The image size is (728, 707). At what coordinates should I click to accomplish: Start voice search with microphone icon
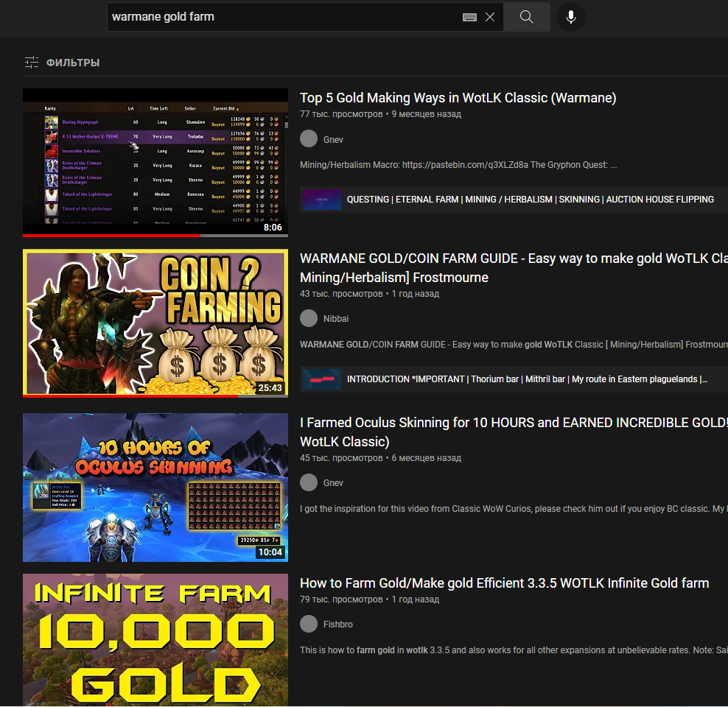(570, 17)
